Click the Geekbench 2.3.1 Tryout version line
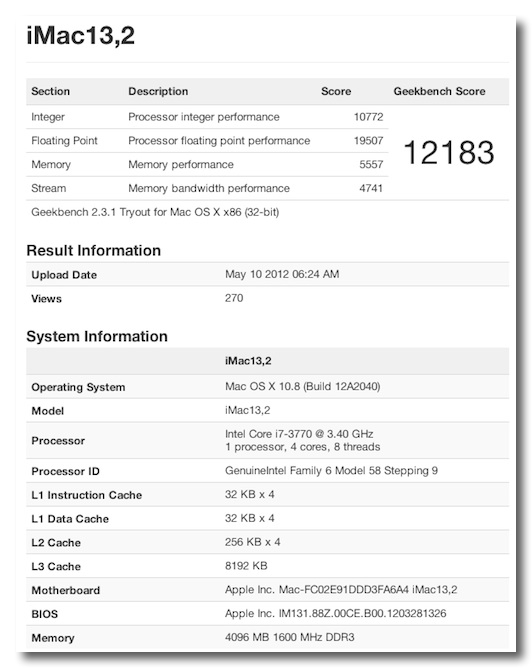The height and width of the screenshot is (668, 532). coord(155,213)
